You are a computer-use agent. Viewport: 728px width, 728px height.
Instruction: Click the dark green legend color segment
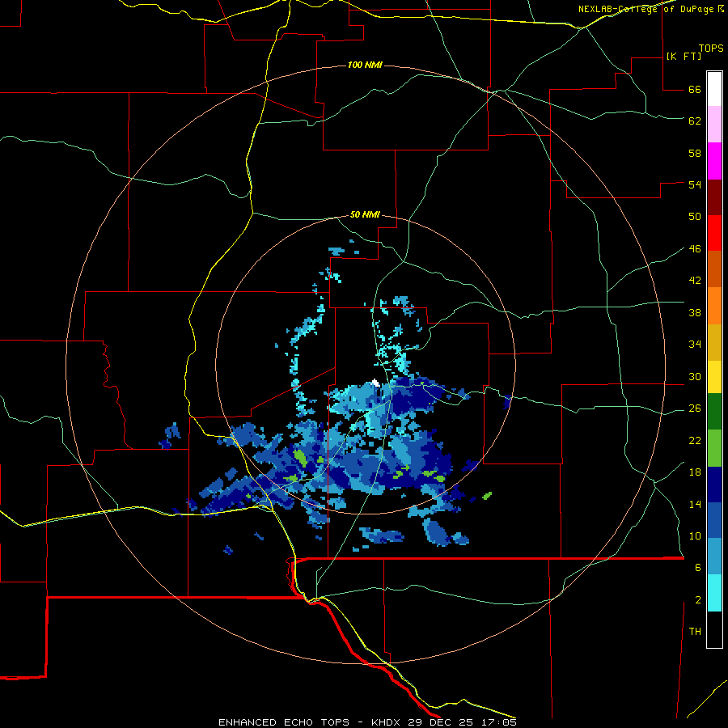pyautogui.click(x=714, y=412)
